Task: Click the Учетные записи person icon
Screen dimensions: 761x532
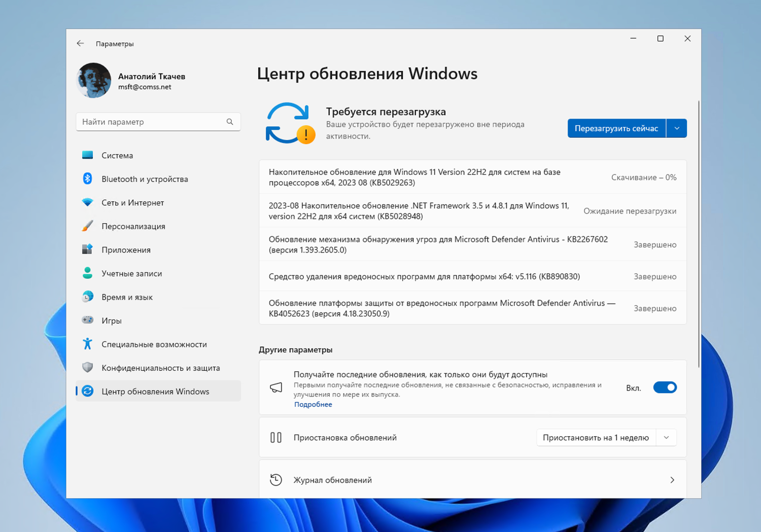Action: (87, 273)
